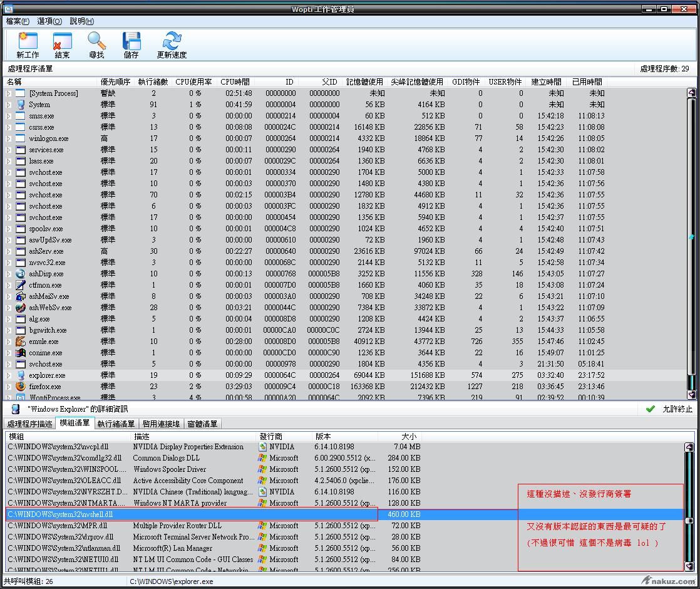Switch to the 窗體清單 tab
Viewport: 700px width, 589px height.
(202, 424)
